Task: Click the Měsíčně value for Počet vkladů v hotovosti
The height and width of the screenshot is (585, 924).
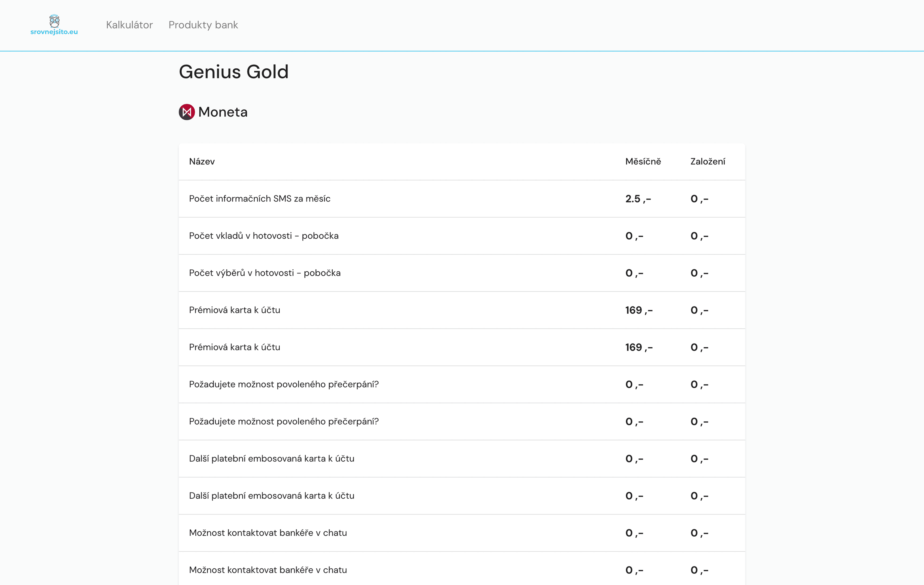Action: click(x=634, y=236)
